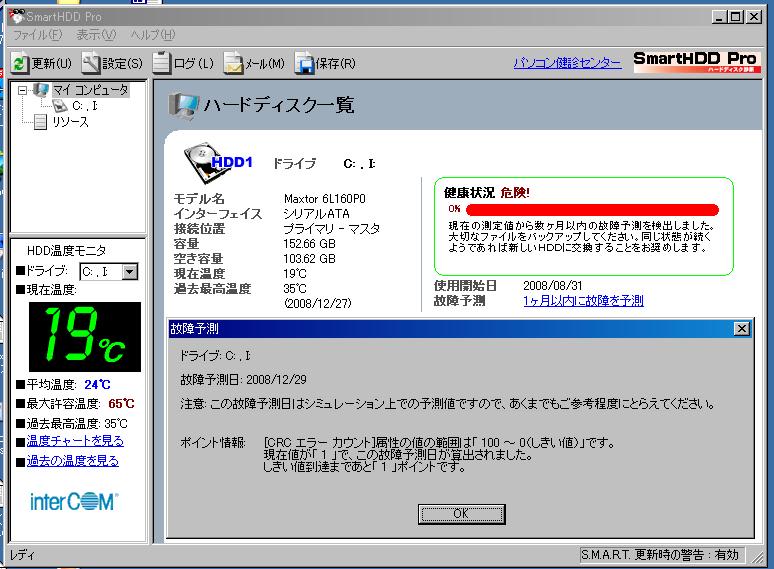Select the C: , I: drive tree item
The width and height of the screenshot is (774, 569).
84,106
